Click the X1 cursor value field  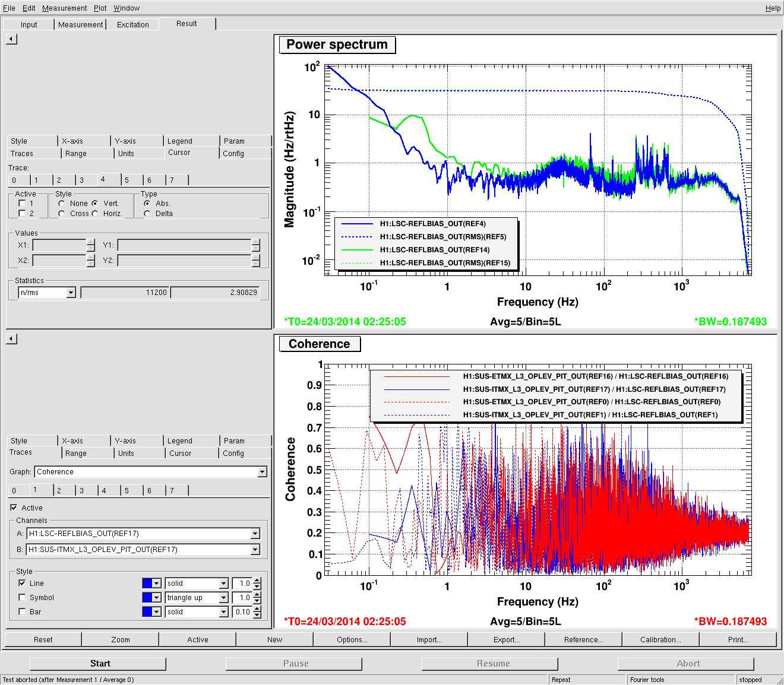pos(59,245)
